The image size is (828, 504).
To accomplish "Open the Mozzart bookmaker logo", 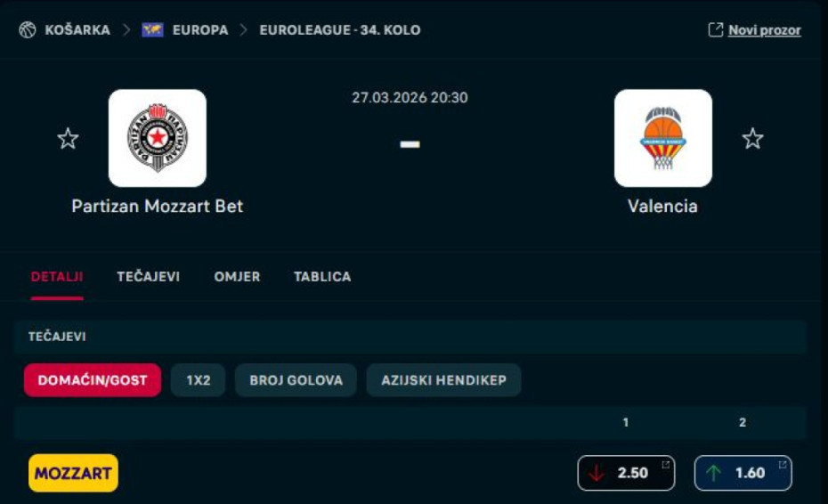I will click(73, 473).
